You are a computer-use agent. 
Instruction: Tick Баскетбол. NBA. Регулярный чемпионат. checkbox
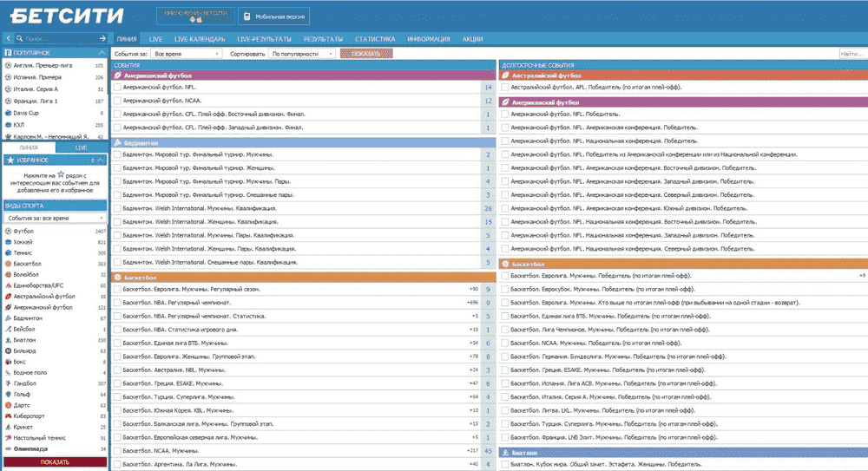117,302
